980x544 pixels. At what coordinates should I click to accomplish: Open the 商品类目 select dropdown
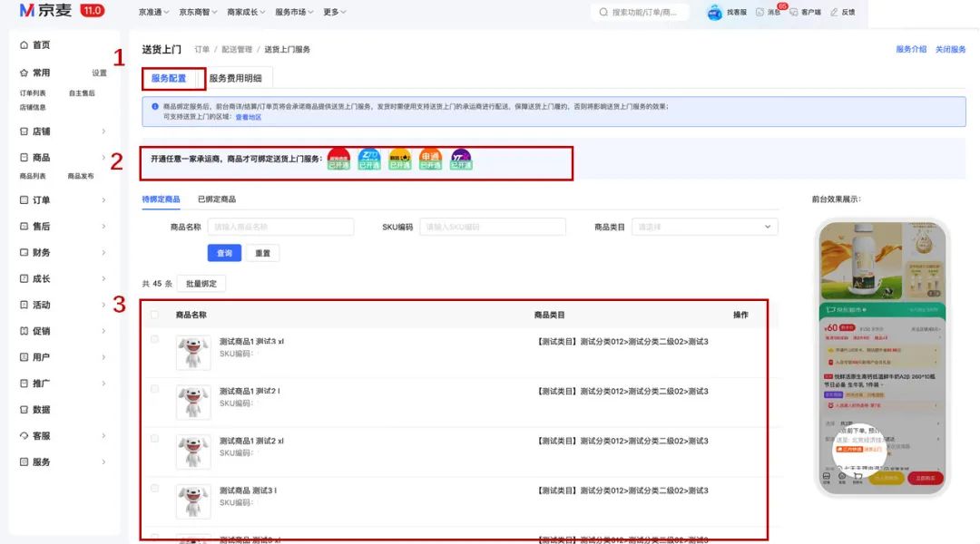point(704,227)
